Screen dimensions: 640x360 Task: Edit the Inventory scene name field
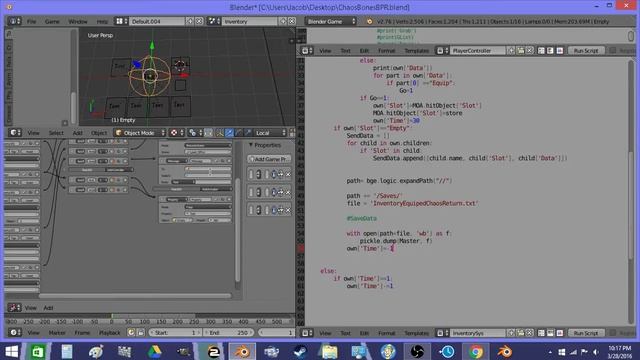250,21
